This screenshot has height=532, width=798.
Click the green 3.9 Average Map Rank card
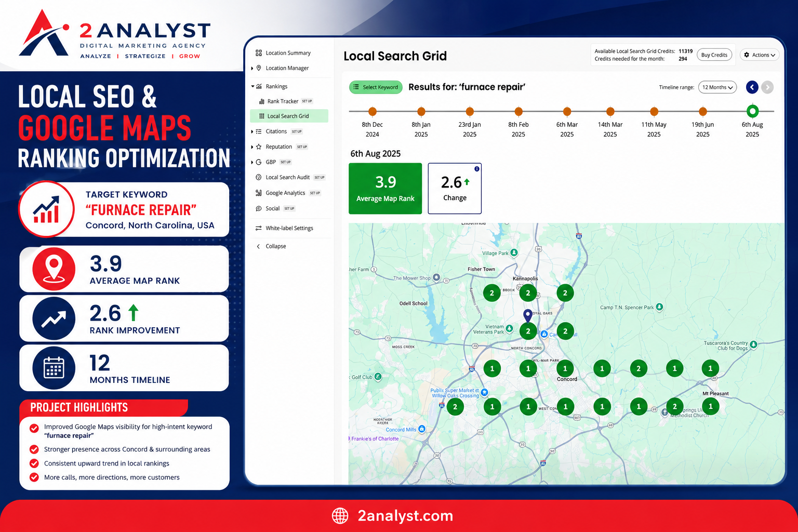click(x=385, y=188)
